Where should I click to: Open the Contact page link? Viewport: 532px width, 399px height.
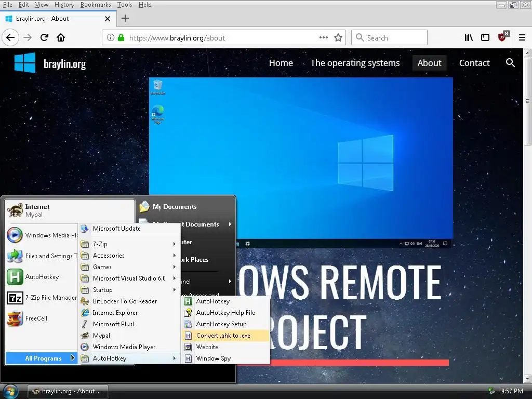(x=474, y=63)
